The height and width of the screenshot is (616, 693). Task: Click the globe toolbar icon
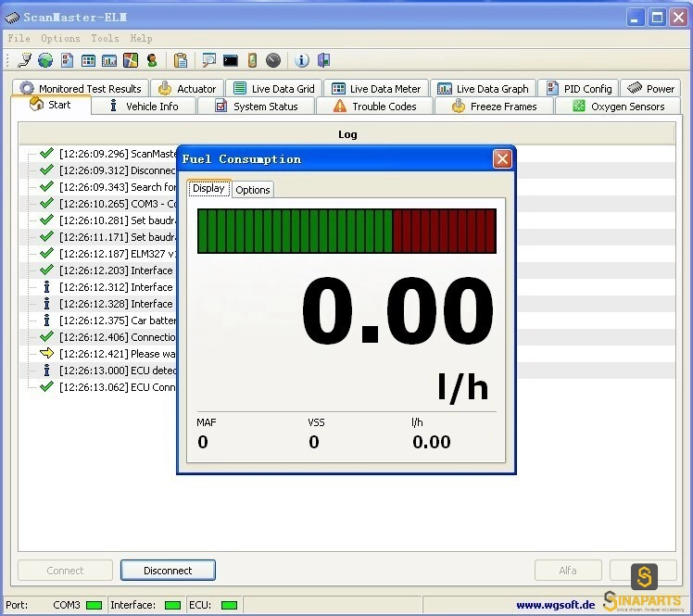pos(45,60)
